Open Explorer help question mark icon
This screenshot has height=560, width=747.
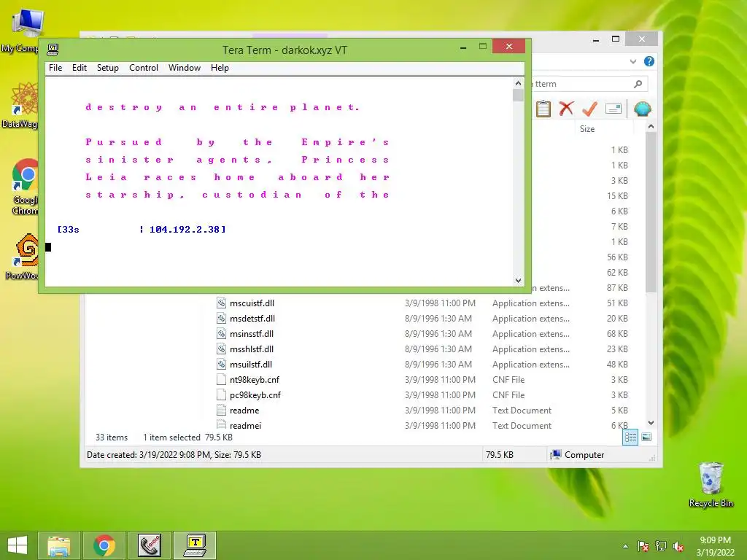click(649, 61)
